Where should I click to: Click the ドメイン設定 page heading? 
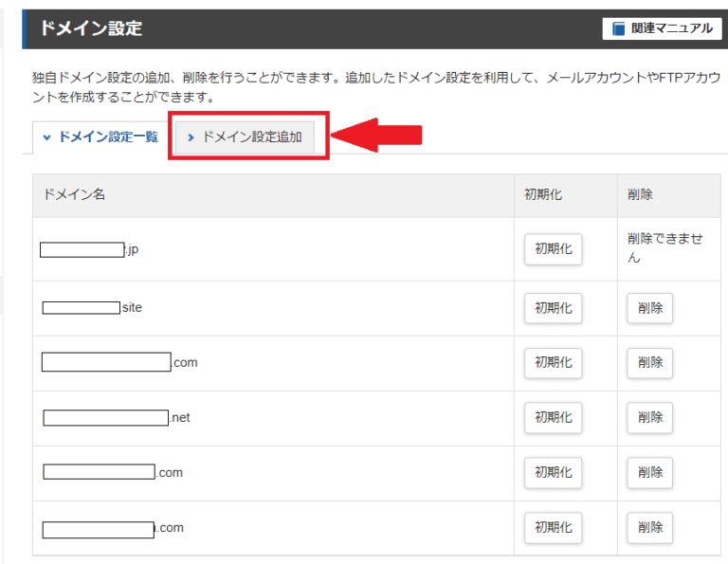click(x=91, y=28)
